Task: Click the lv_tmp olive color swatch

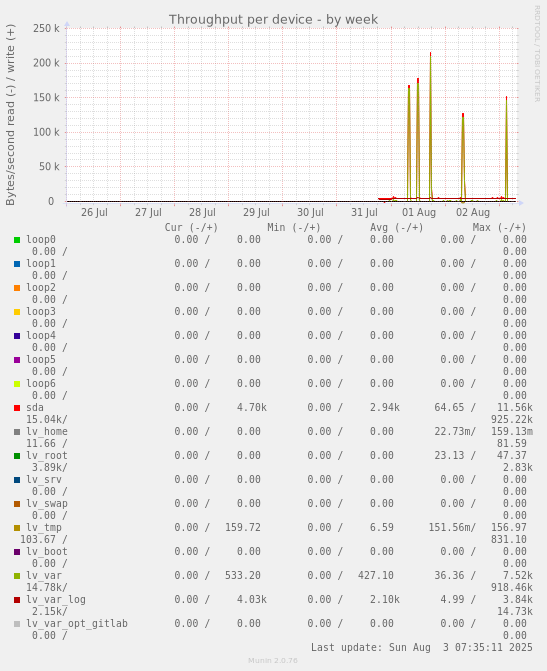Action: coord(17,528)
